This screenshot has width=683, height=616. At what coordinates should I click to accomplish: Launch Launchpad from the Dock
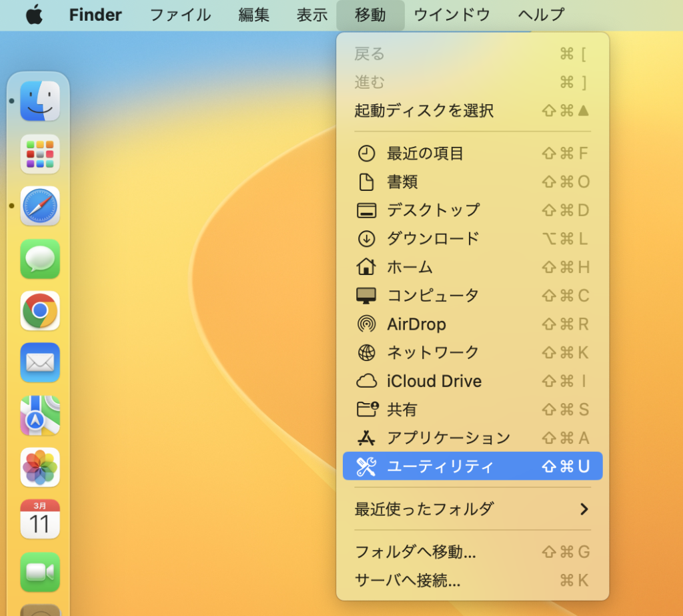point(40,154)
